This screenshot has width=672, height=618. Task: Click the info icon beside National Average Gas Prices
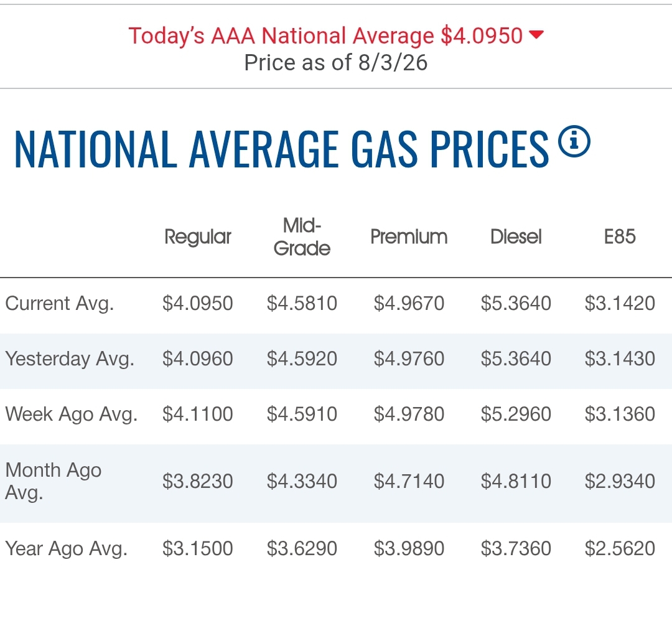574,141
